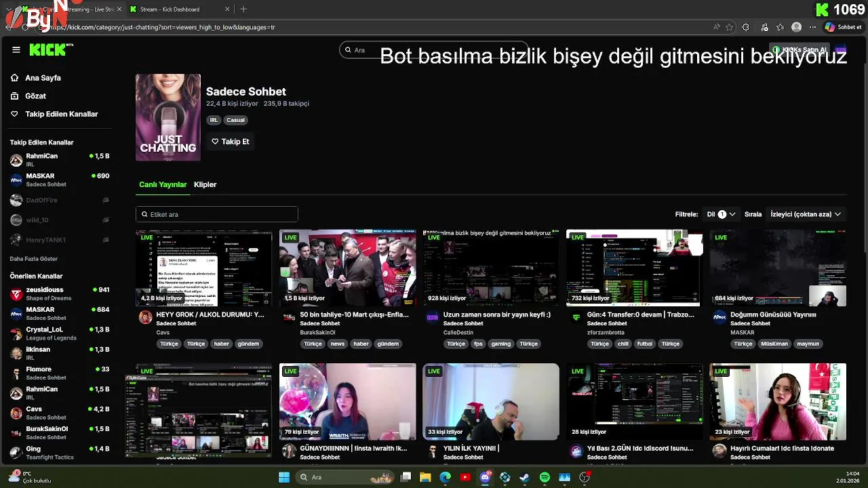
Task: Click the Takip Et follow button
Action: coord(231,142)
